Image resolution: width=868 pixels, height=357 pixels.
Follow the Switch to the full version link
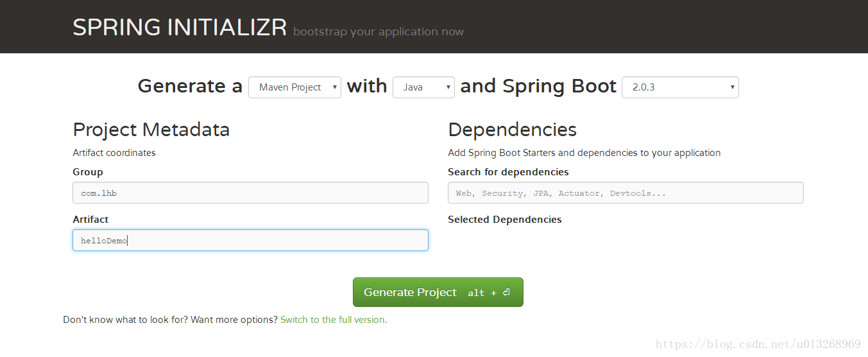coord(333,320)
